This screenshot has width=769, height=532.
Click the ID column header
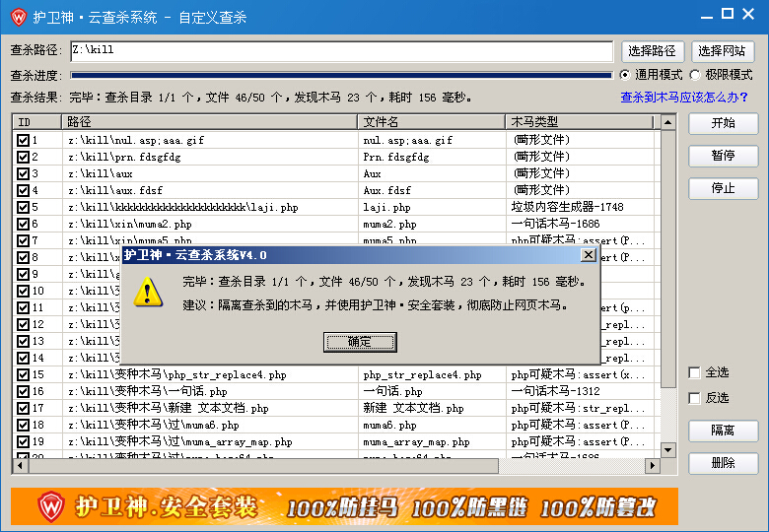pos(37,122)
